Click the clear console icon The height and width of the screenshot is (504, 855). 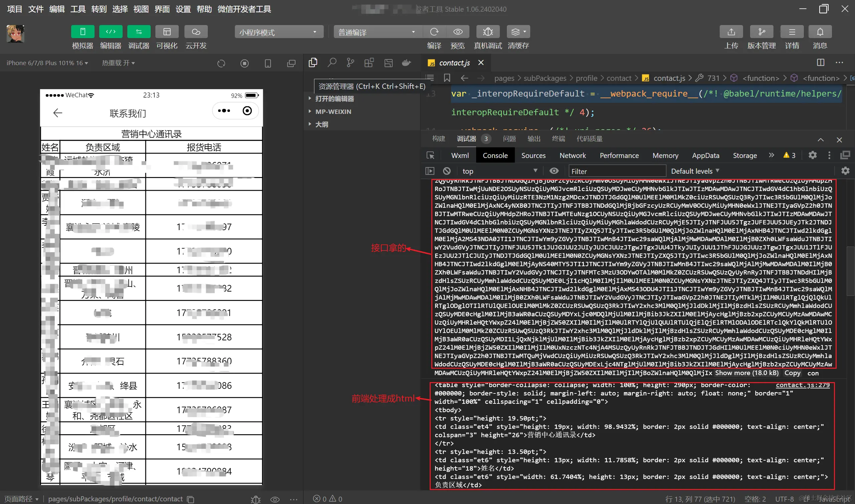(x=447, y=171)
